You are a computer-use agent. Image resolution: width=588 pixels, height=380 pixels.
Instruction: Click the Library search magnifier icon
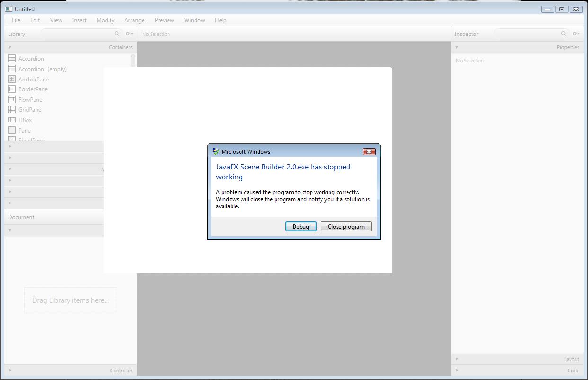[x=117, y=34]
